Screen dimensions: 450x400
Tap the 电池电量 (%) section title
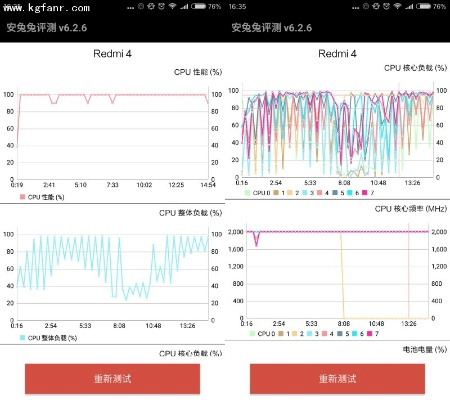pyautogui.click(x=425, y=349)
